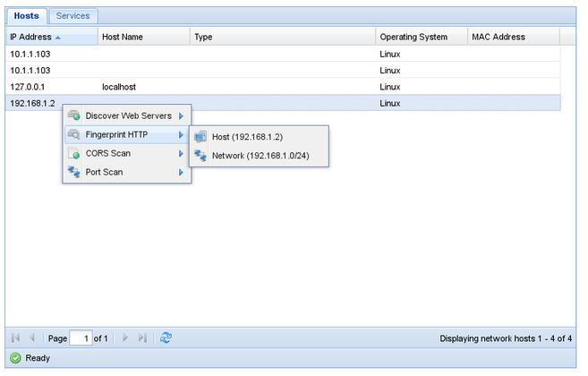This screenshot has width=588, height=376.
Task: Click the Port Scan network icon
Action: [74, 172]
